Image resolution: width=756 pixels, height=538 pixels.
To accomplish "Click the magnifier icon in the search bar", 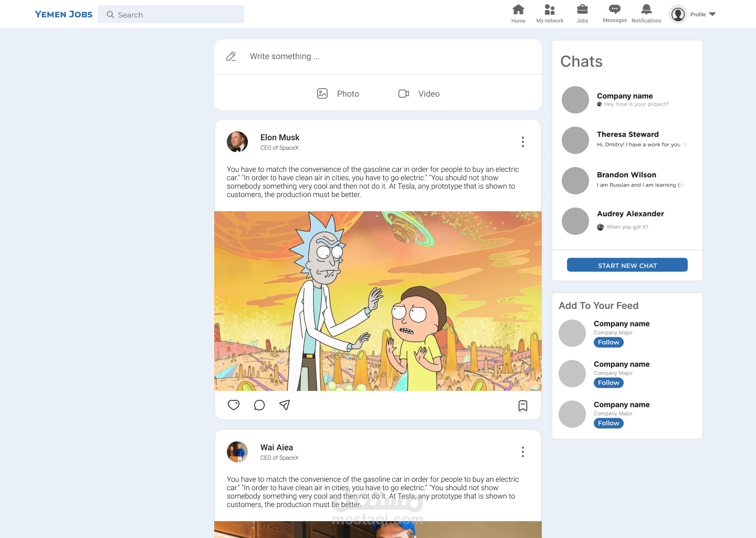I will (110, 15).
